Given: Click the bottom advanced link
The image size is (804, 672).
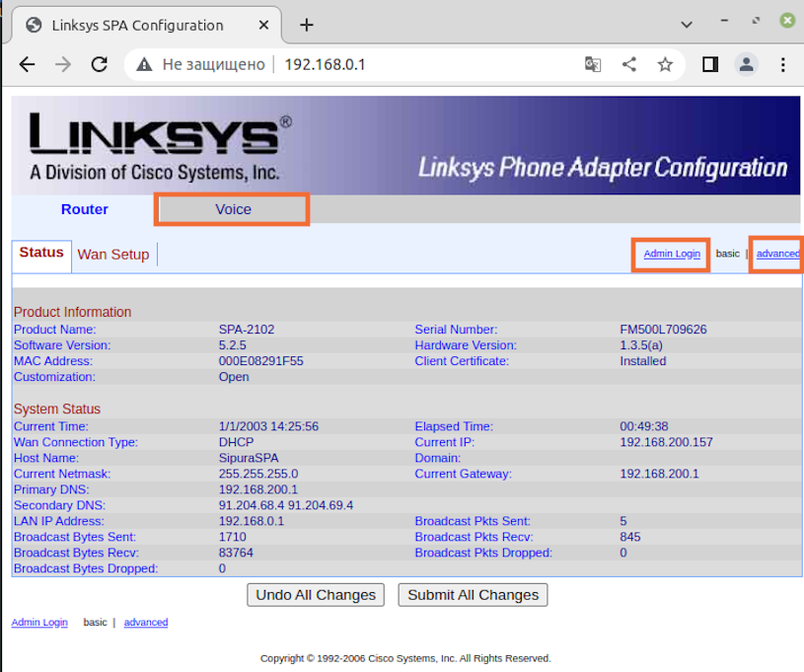Looking at the screenshot, I should click(x=146, y=623).
